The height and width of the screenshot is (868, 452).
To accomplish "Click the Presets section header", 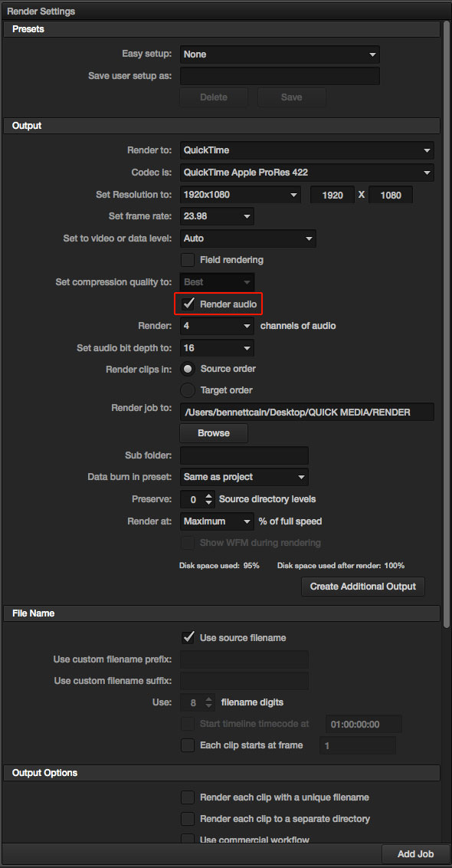I will click(x=221, y=29).
